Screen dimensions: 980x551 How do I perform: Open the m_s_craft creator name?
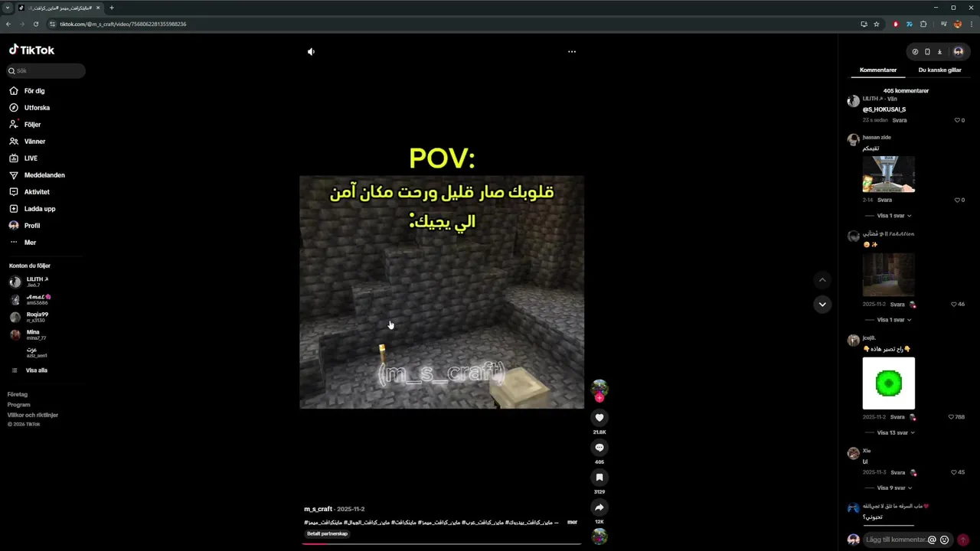coord(318,509)
